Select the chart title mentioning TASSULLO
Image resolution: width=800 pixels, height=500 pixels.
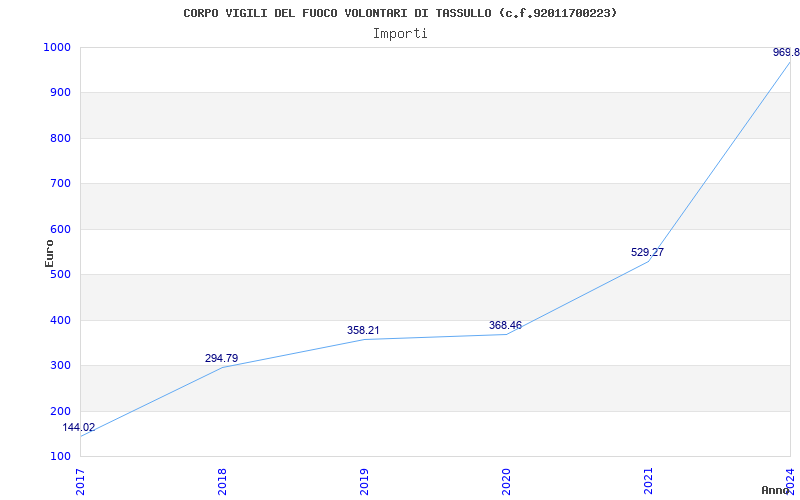pos(400,13)
